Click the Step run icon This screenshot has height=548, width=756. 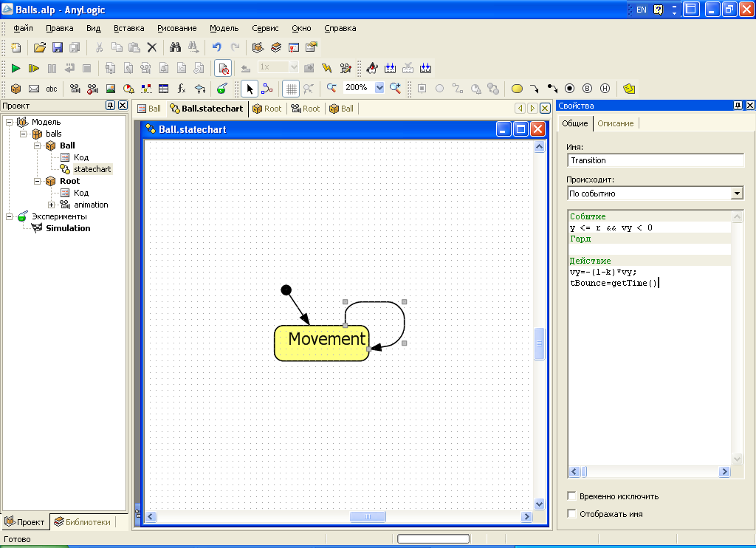[x=33, y=68]
